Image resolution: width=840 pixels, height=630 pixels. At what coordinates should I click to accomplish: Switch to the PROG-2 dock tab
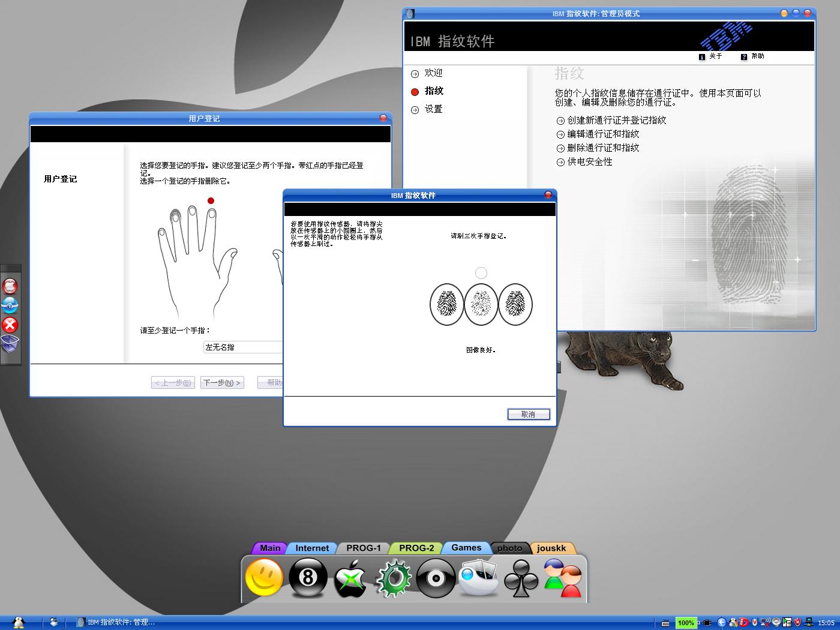pyautogui.click(x=416, y=548)
